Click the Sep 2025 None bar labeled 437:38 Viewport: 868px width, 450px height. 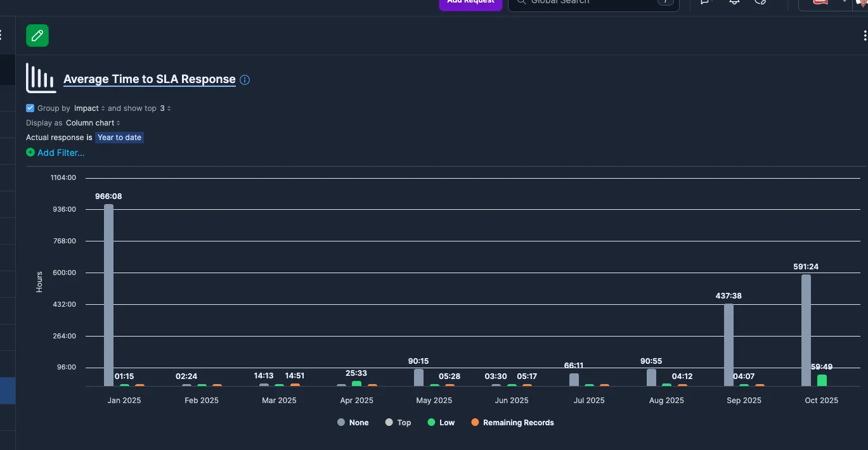pos(729,345)
